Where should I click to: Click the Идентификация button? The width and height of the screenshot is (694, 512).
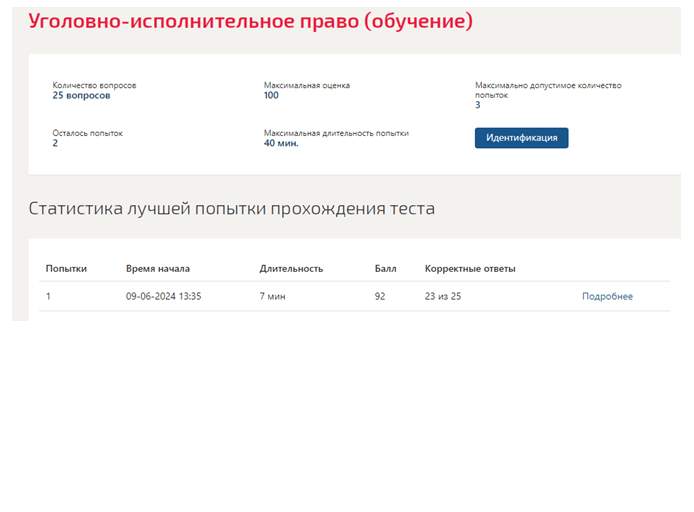point(521,138)
